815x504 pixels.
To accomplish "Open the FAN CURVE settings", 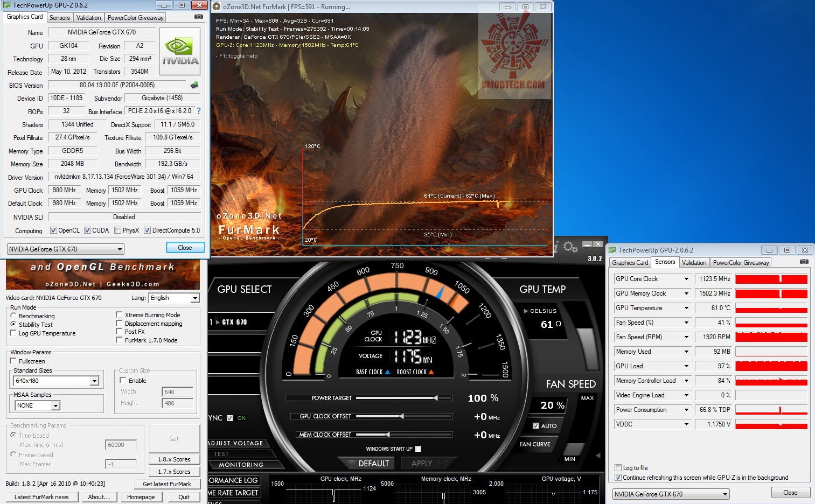I will point(535,444).
